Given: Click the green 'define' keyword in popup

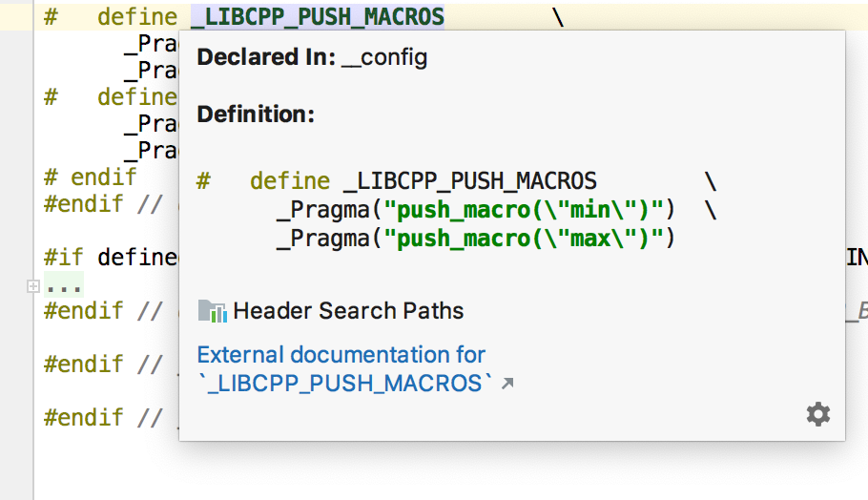Looking at the screenshot, I should point(290,181).
